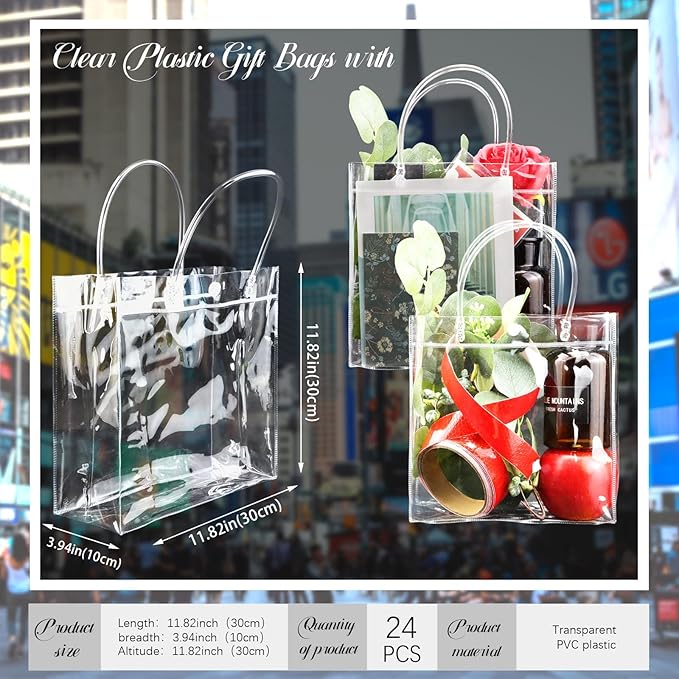
Task: Click the eucalyptus leaves atop the upper bag
Action: pyautogui.click(x=373, y=125)
